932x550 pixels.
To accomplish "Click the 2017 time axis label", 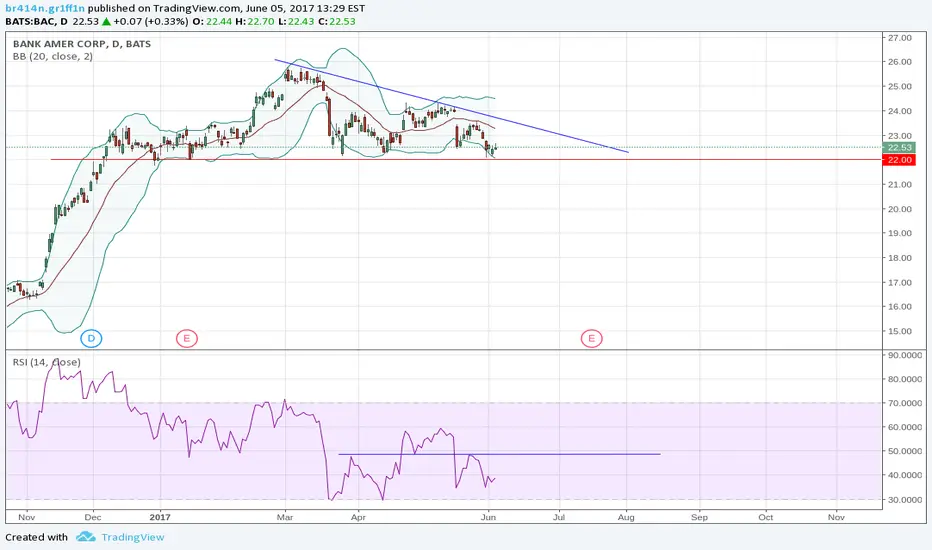I will (160, 517).
